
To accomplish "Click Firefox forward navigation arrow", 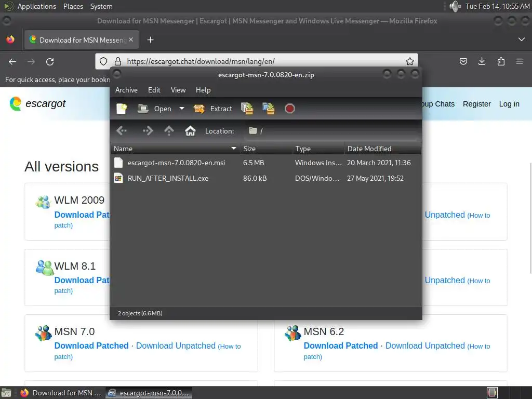I will click(31, 62).
